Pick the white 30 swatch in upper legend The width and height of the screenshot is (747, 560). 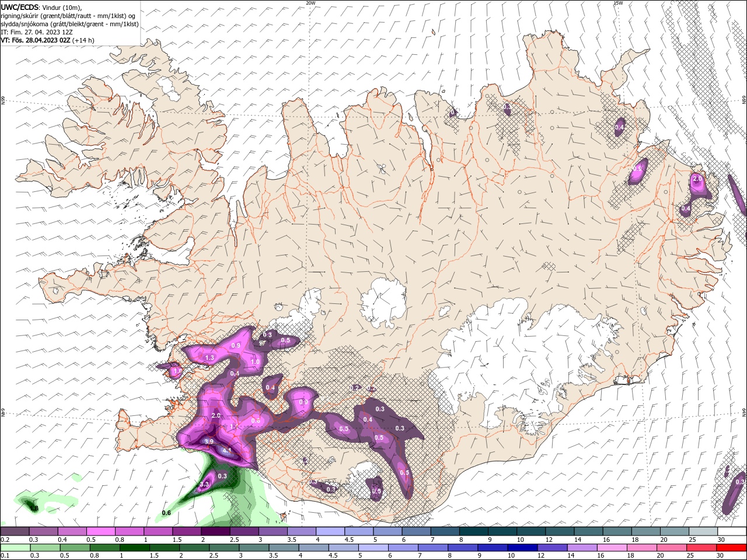point(732,531)
